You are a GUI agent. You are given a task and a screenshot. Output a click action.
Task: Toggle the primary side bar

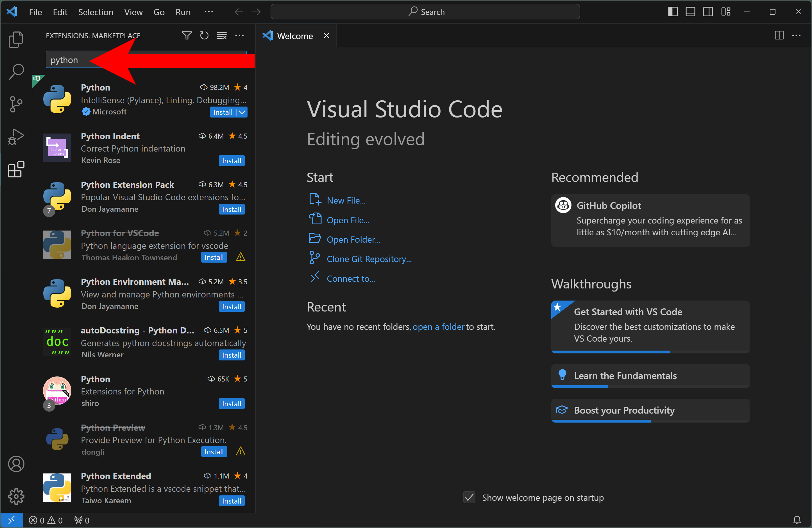click(673, 12)
